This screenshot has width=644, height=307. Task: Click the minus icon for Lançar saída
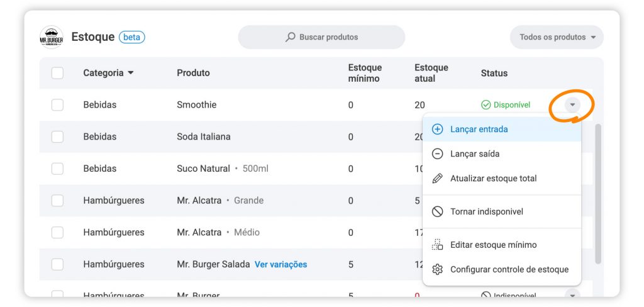(438, 153)
